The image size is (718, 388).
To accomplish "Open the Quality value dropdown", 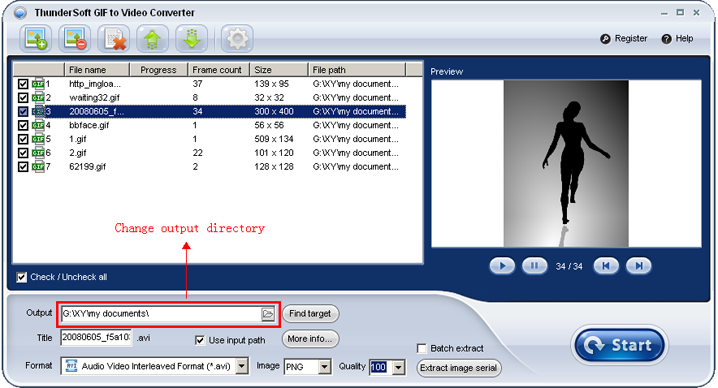I will point(399,367).
